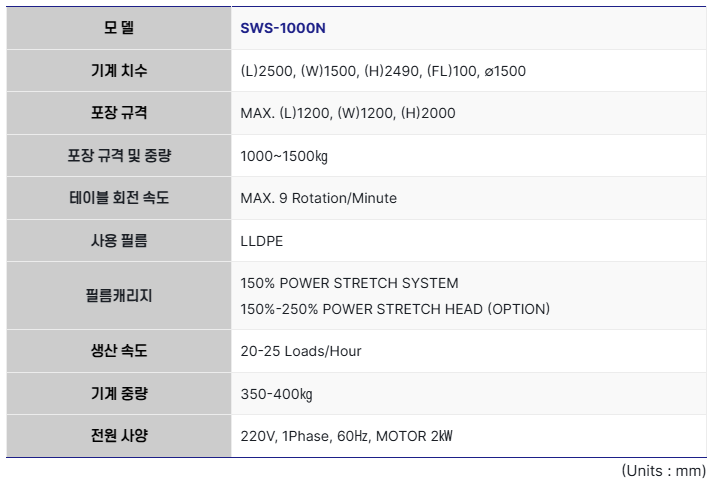Click the 사용 필름 row label
This screenshot has width=712, height=486.
(119, 240)
